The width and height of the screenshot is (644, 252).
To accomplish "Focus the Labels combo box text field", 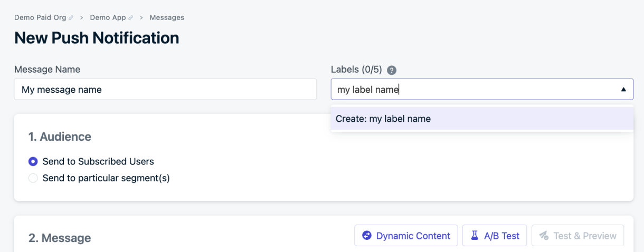I will click(475, 90).
